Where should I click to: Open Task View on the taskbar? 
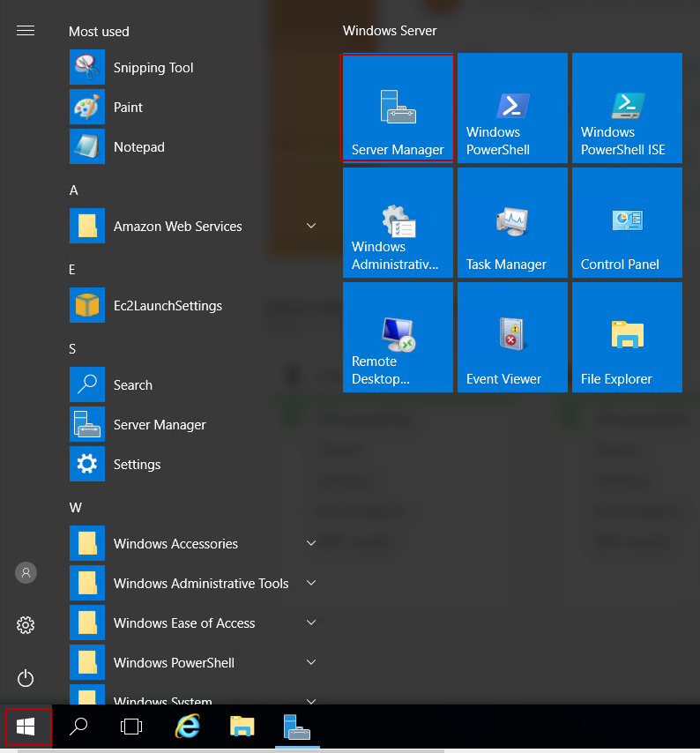click(131, 727)
